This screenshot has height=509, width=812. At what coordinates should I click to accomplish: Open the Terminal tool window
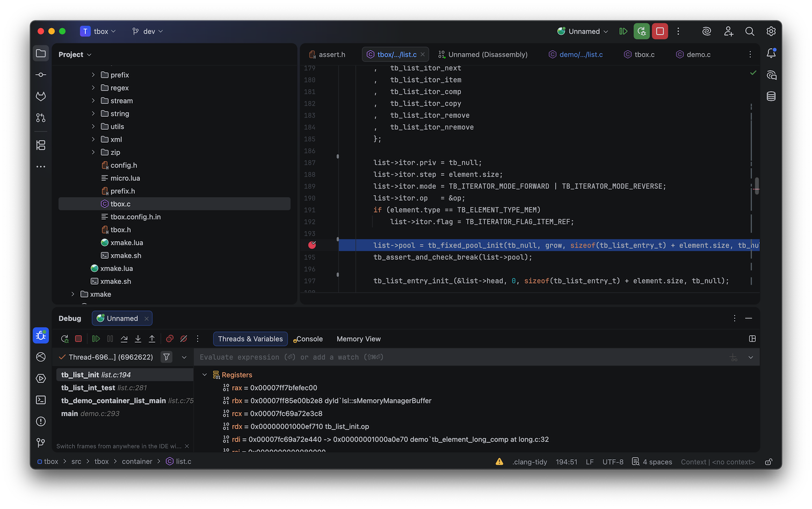point(41,400)
